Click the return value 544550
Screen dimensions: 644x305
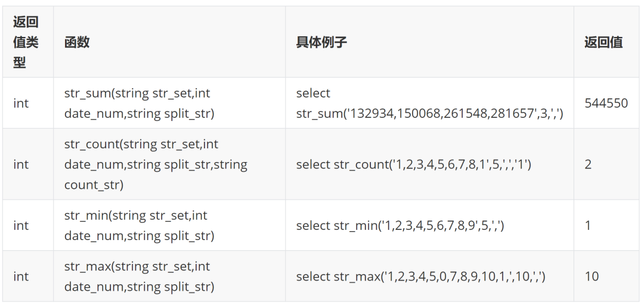pos(606,103)
